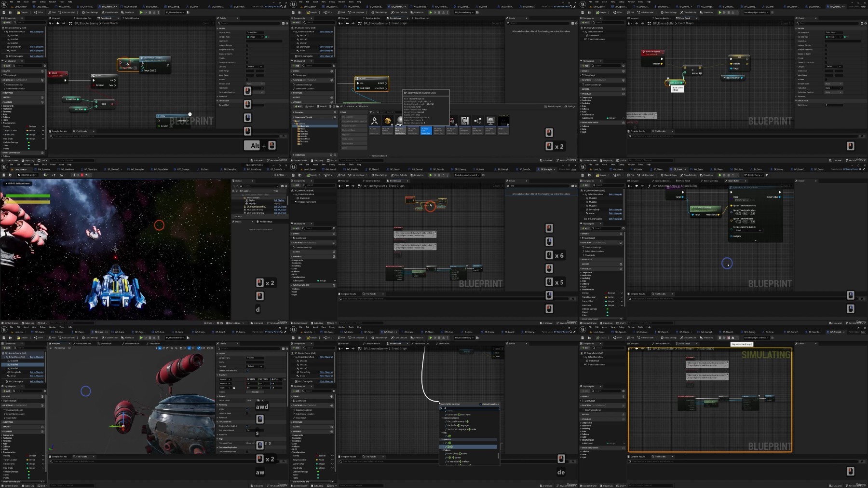Click Perspective button in 3D viewport screenshot
This screenshot has width=868, height=488.
coord(60,348)
